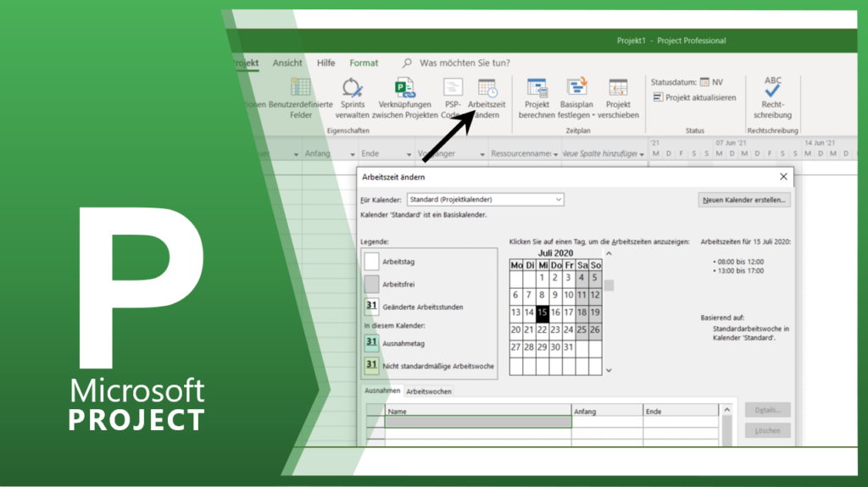
Task: Select day 15 in Juli 2020 calendar
Action: point(542,313)
